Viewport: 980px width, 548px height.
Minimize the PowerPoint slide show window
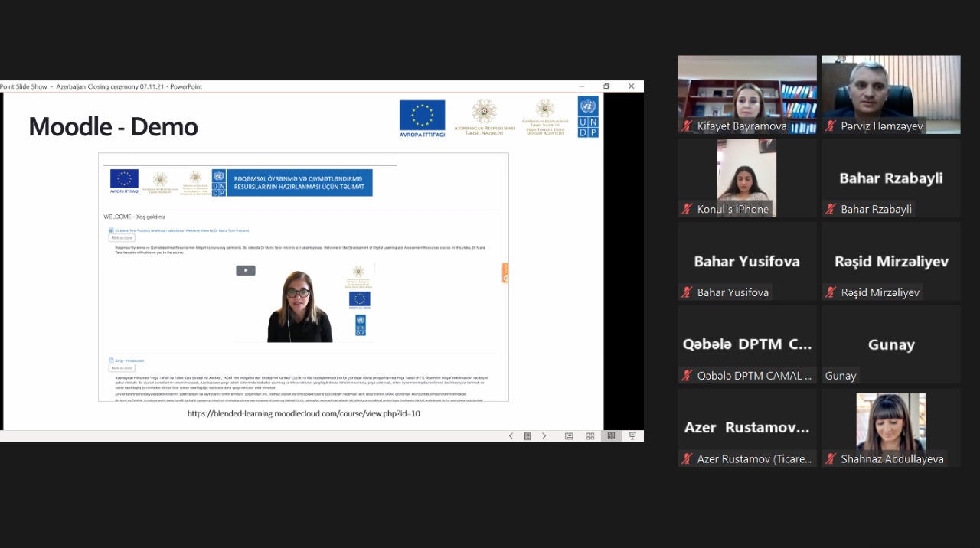582,86
